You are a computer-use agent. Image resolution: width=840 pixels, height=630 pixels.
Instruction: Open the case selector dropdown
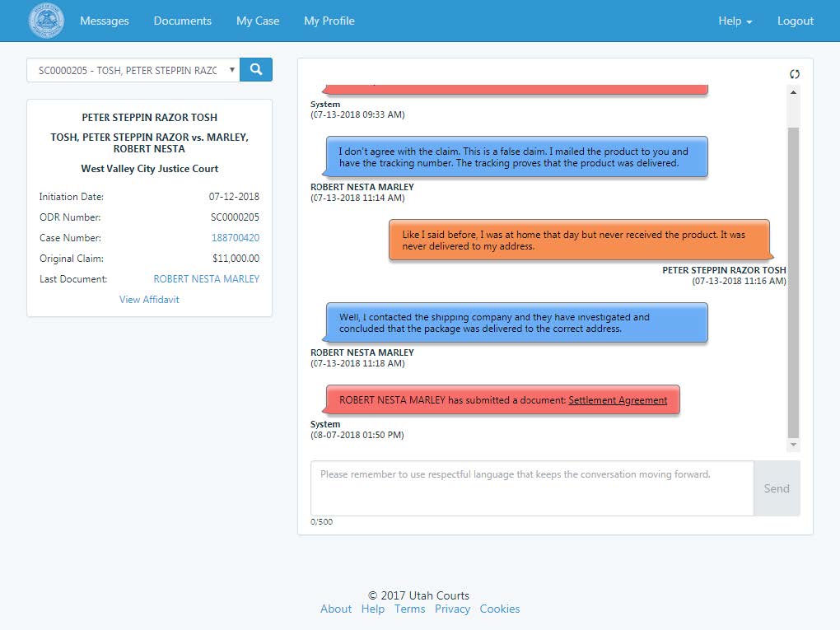[x=133, y=71]
